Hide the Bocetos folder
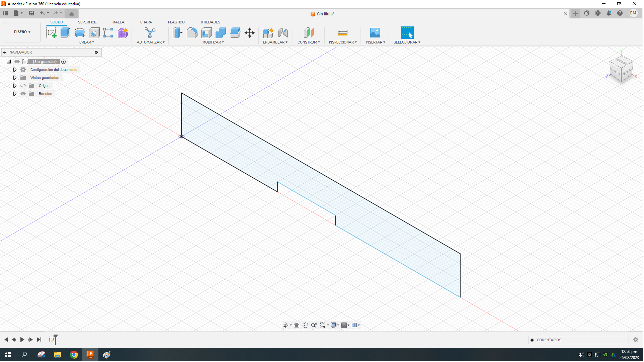This screenshot has height=362, width=644. [23, 94]
